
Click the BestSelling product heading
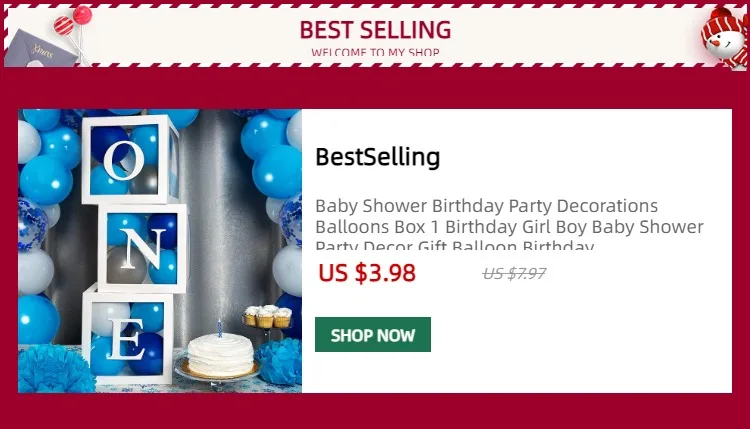click(377, 157)
